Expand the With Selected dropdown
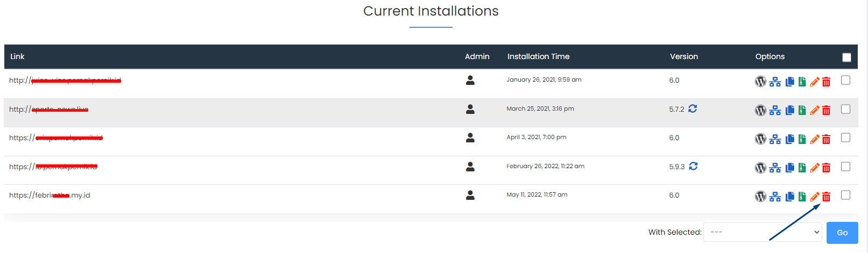 762,232
